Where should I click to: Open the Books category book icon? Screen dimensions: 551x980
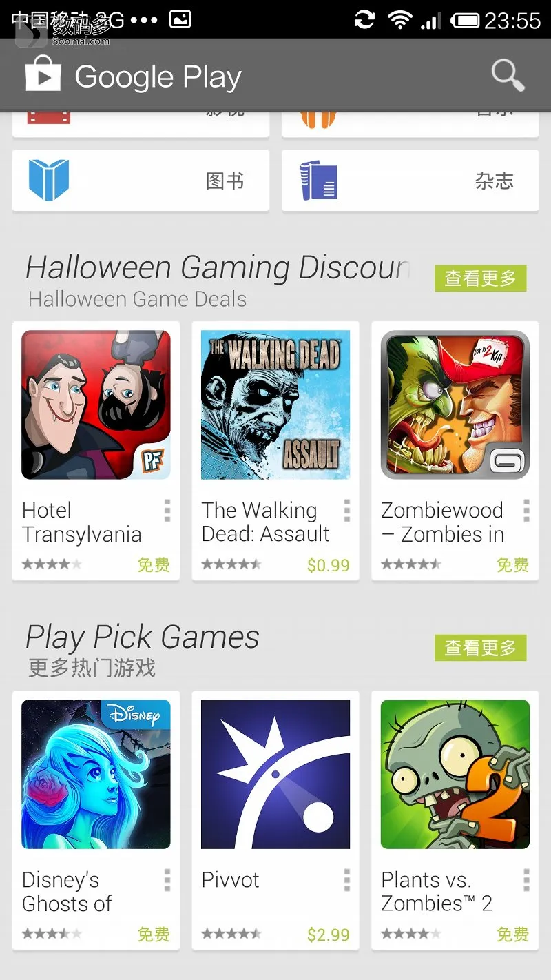49,180
